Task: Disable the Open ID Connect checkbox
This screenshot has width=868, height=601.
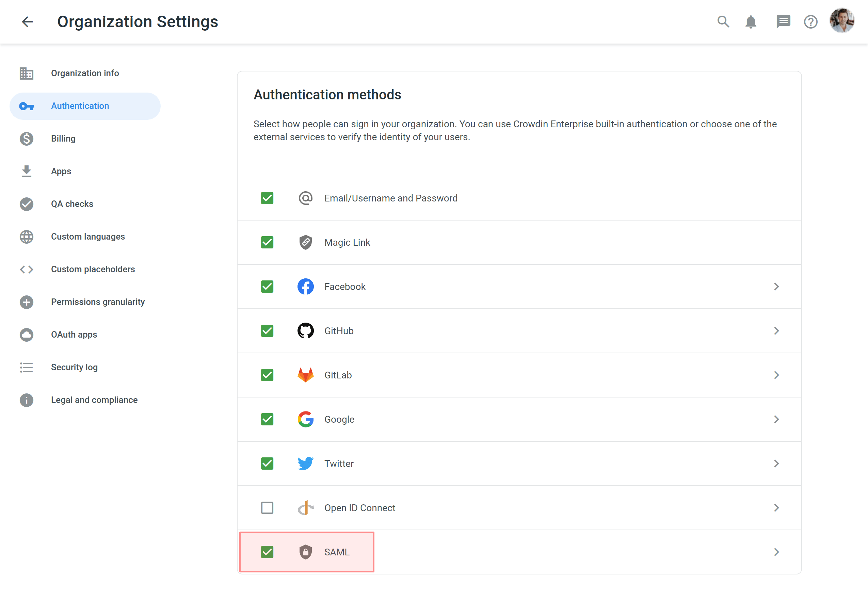Action: [x=268, y=507]
